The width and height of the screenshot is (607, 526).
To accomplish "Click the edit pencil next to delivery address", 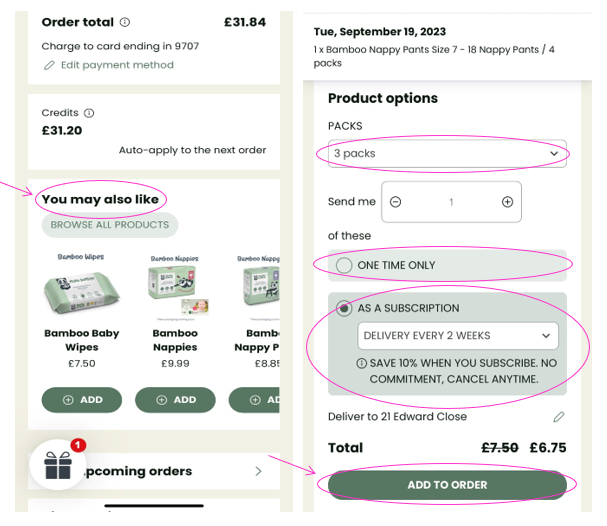I will tap(558, 416).
